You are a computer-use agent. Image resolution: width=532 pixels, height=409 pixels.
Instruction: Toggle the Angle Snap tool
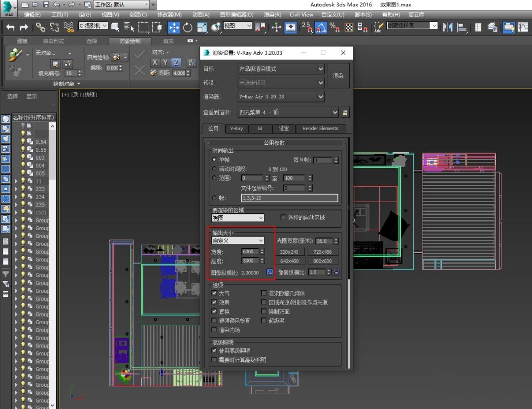(321, 27)
